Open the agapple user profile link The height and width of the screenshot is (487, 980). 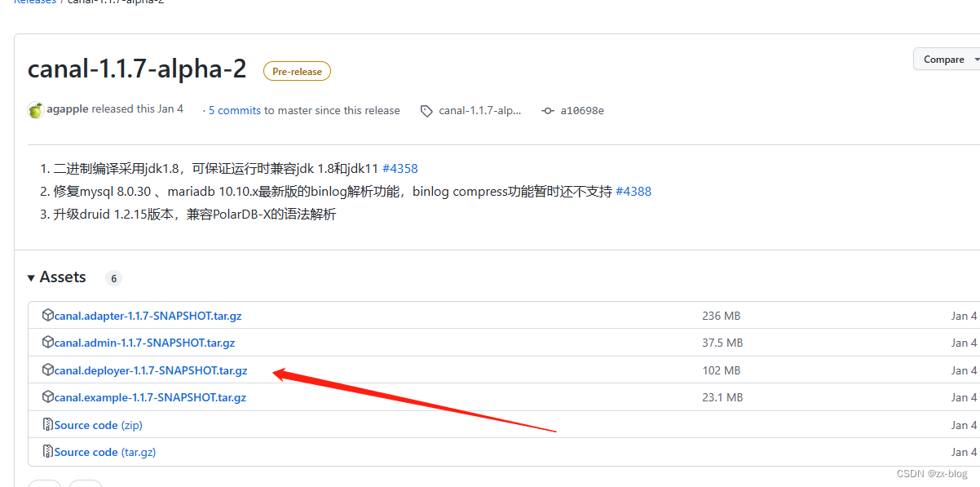click(68, 109)
